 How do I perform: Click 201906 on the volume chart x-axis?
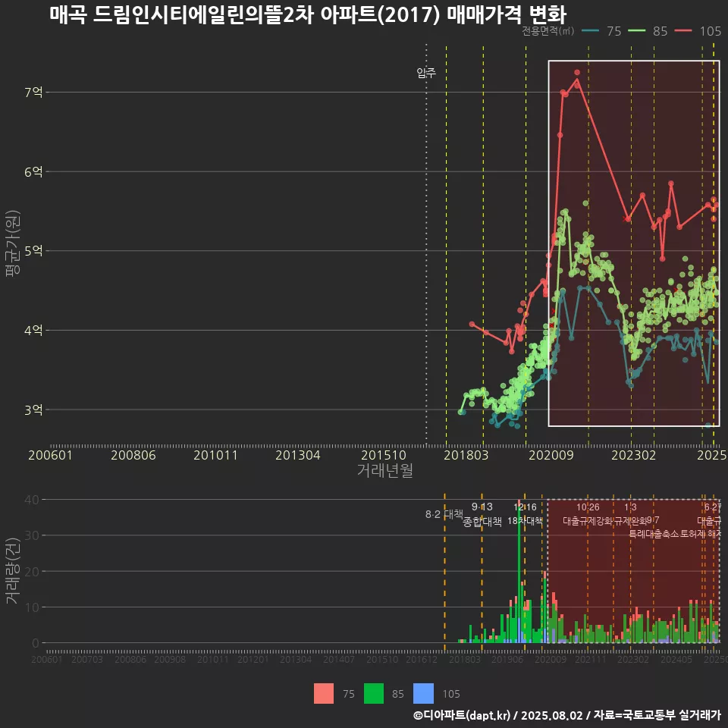[x=507, y=659]
